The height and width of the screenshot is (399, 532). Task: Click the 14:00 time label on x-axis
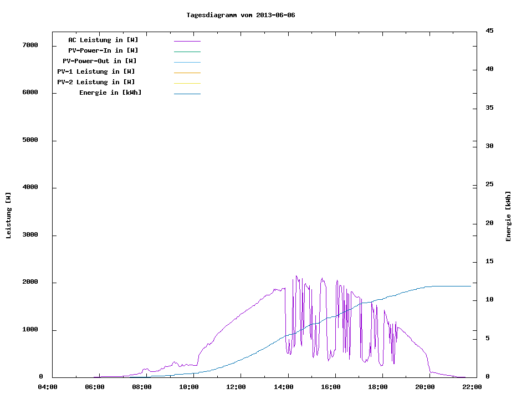tap(283, 387)
